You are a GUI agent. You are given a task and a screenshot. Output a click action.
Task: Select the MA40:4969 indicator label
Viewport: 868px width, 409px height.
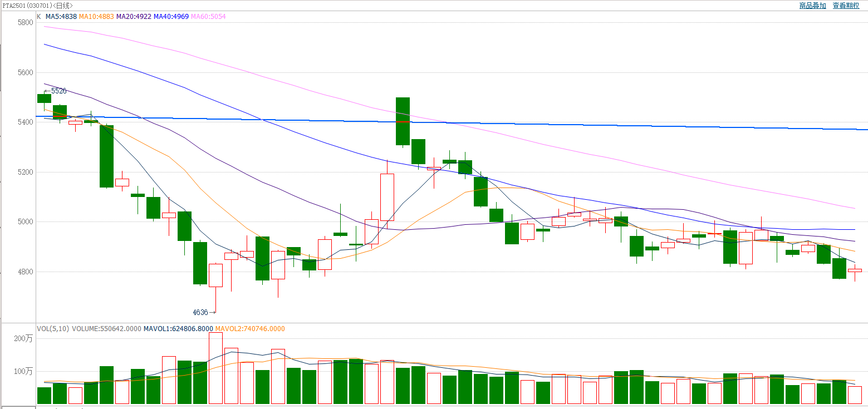pyautogui.click(x=171, y=17)
